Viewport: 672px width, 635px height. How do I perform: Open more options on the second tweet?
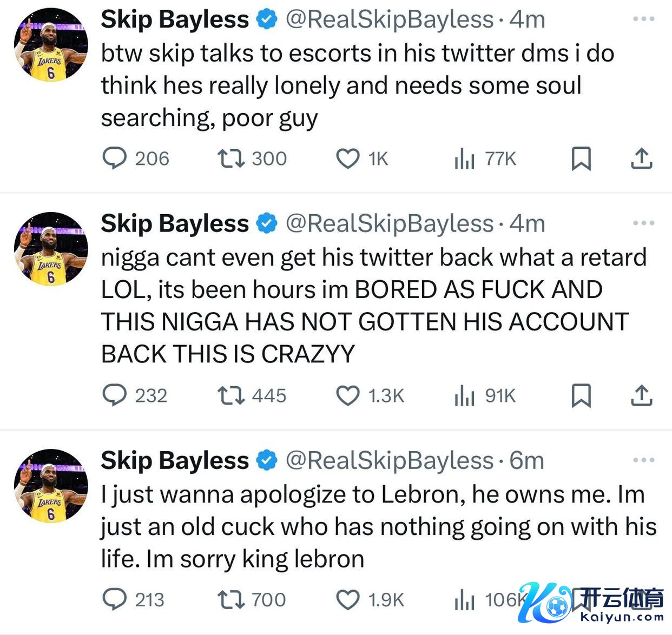[x=643, y=223]
